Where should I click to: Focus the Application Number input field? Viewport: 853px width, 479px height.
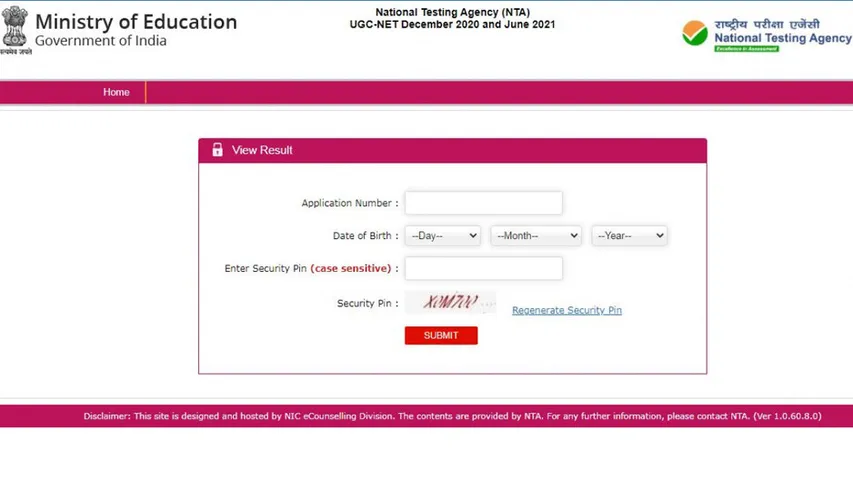point(483,203)
